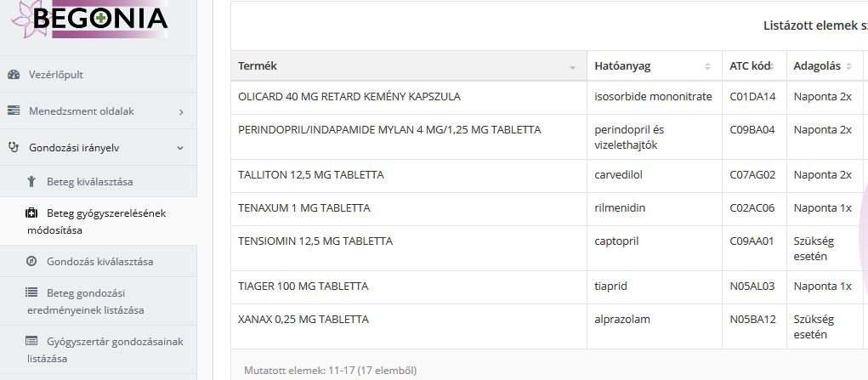
Task: Click the stethoscope icon beside Gondozási irányelv
Action: 14,147
